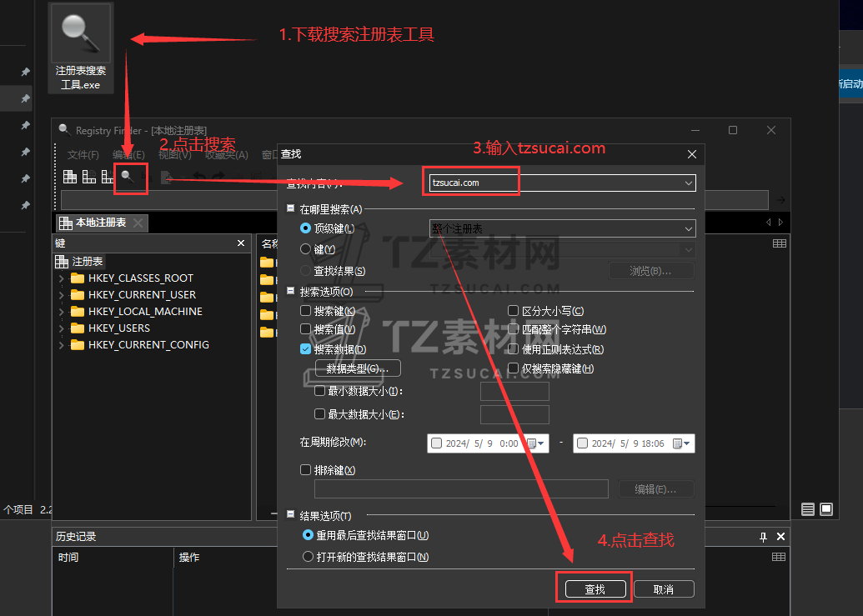This screenshot has height=616, width=863.
Task: Close the 本地注册表 tab
Action: point(138,223)
